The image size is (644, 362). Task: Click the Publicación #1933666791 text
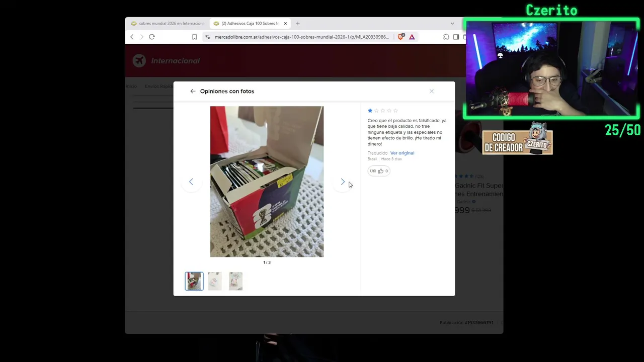pos(466,323)
